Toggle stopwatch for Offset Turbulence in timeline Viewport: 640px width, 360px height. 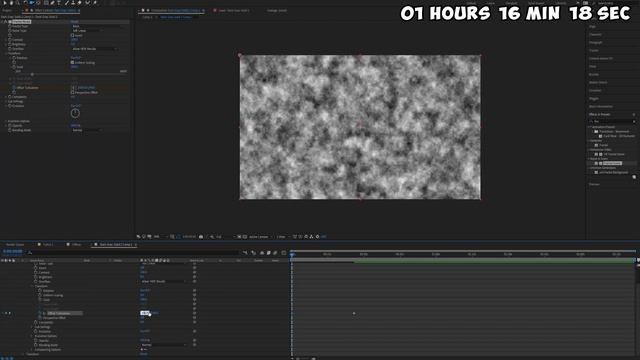(x=40, y=313)
